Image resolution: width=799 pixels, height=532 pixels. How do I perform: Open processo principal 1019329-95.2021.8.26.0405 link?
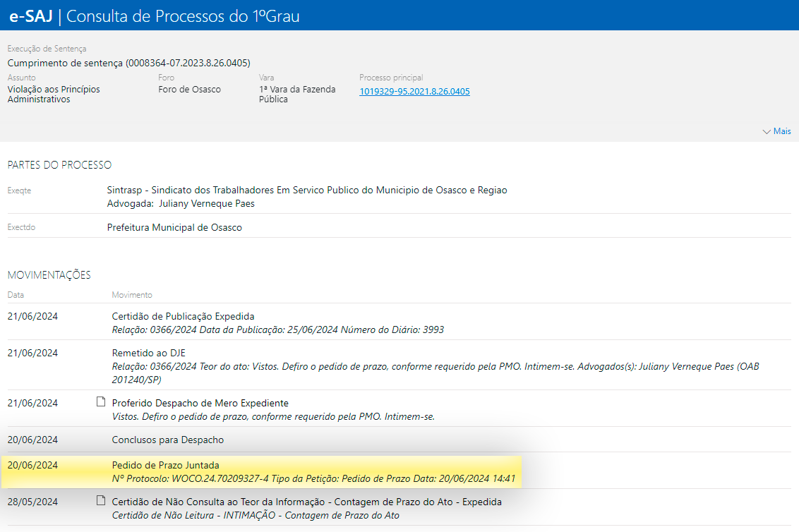(x=414, y=92)
